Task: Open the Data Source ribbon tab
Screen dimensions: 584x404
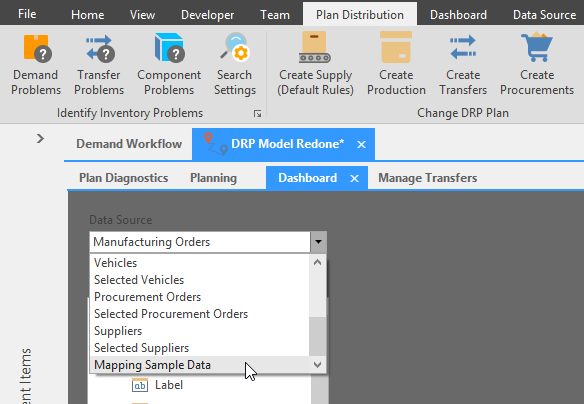Action: (544, 15)
